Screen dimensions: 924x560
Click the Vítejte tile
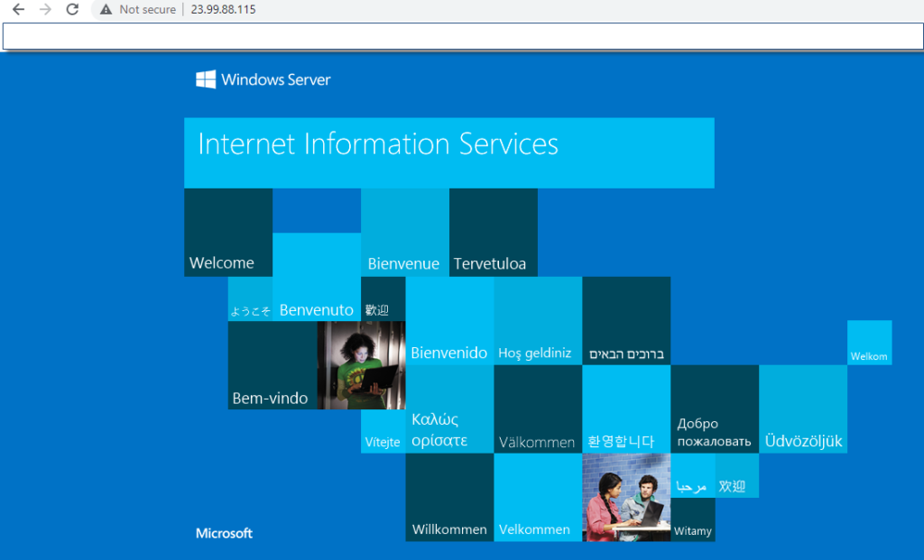click(x=383, y=432)
